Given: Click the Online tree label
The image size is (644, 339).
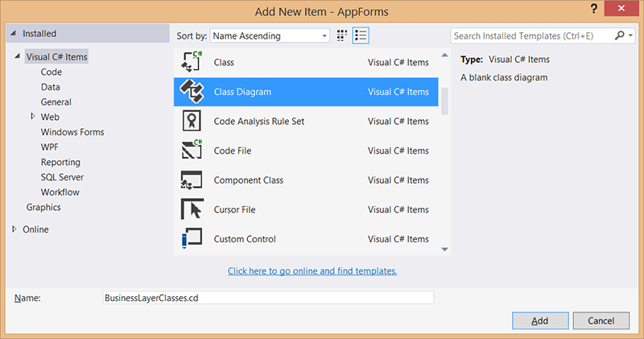Looking at the screenshot, I should click(35, 229).
